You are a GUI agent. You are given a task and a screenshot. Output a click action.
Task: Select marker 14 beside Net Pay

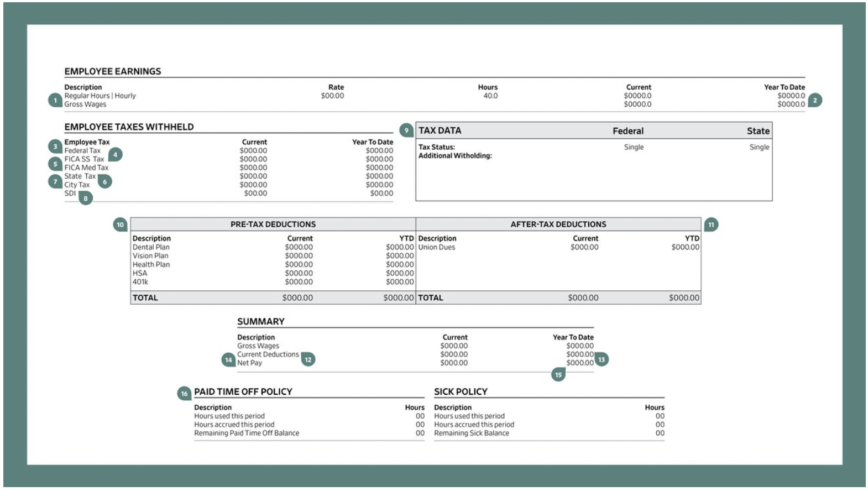228,359
